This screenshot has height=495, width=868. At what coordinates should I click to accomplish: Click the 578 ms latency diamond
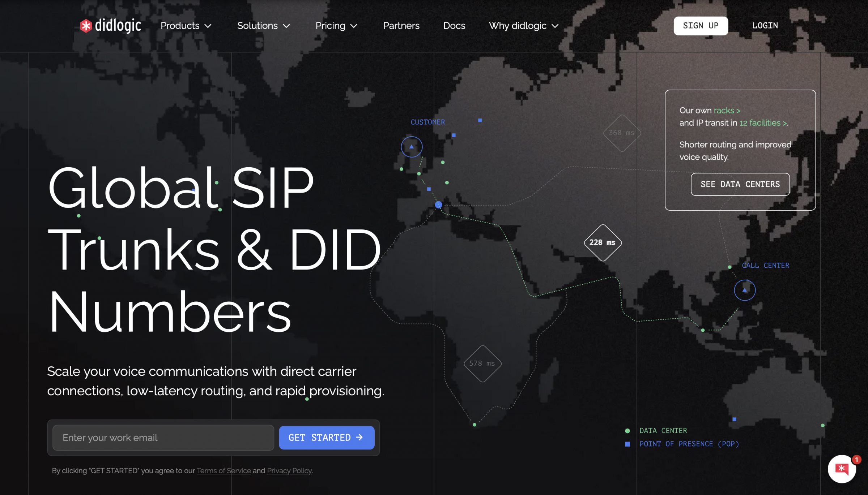(x=482, y=363)
